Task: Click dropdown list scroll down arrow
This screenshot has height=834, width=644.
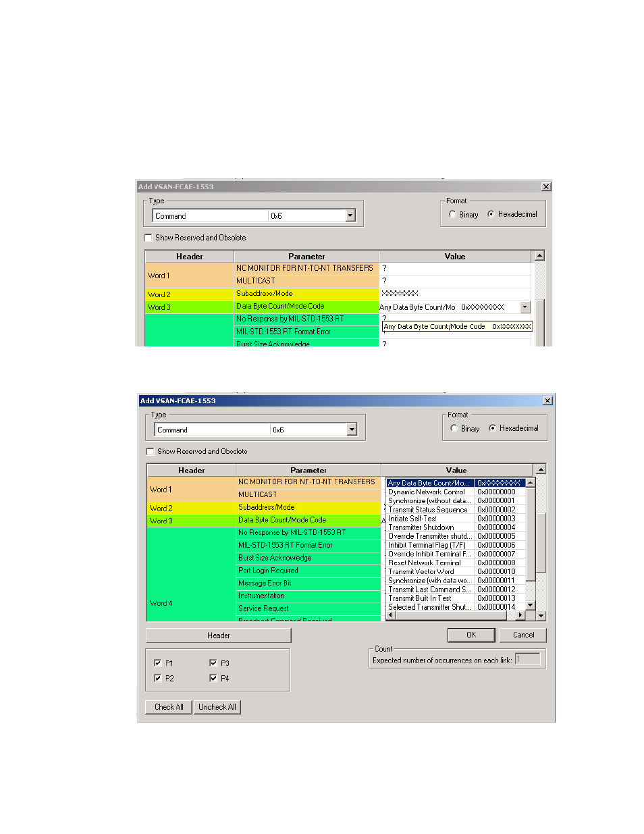Action: tap(530, 605)
